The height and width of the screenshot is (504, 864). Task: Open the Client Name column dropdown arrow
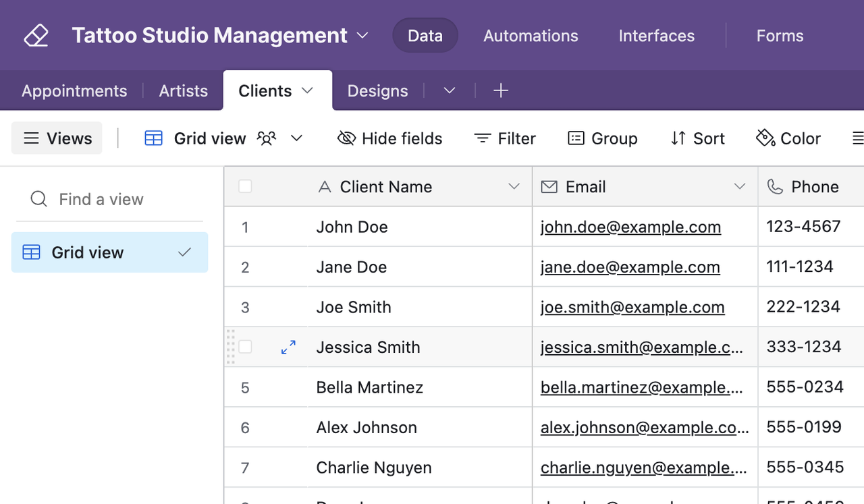[514, 187]
